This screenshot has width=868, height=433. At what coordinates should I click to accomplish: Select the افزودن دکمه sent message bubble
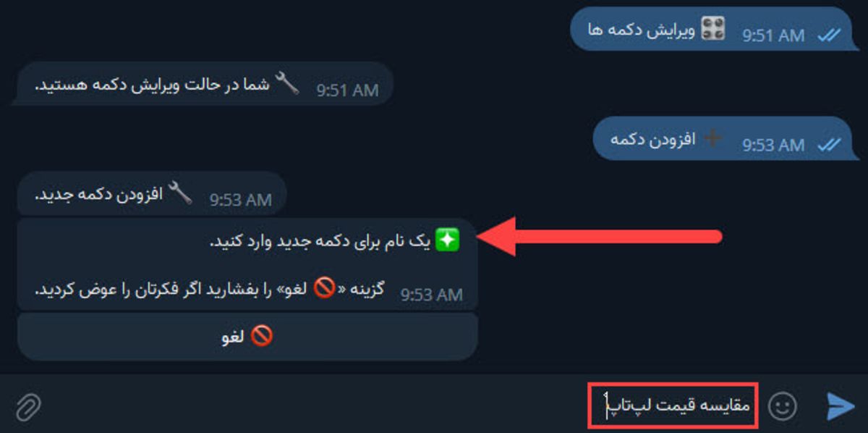(722, 140)
